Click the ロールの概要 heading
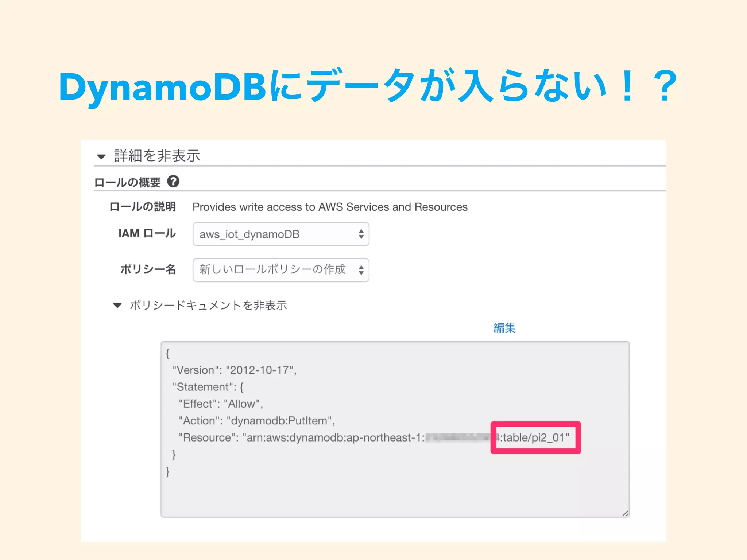Viewport: 747px width, 560px height. click(x=127, y=182)
